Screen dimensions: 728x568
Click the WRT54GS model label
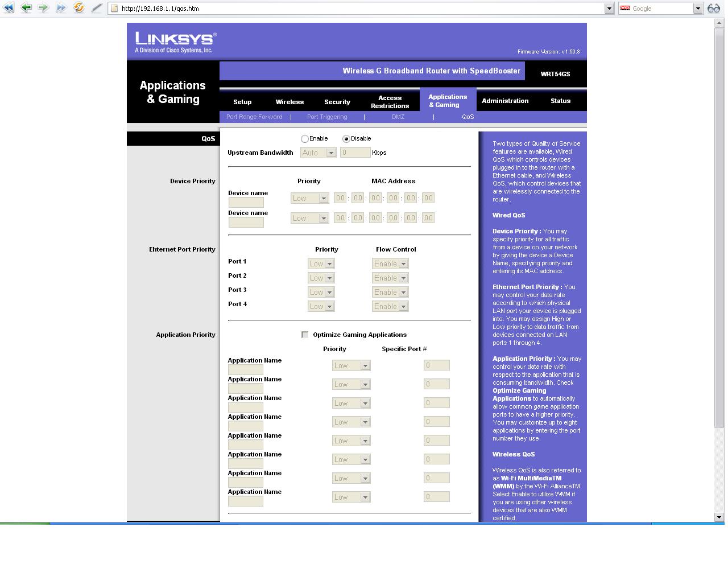pyautogui.click(x=555, y=74)
